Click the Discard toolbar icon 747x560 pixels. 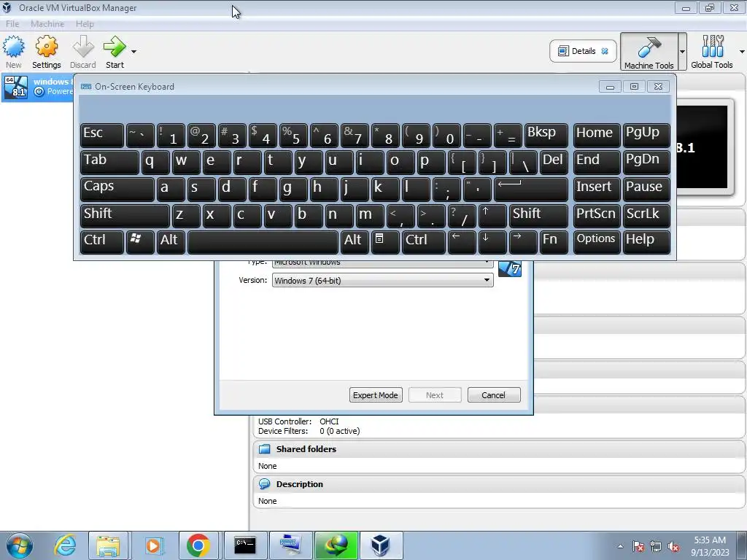tap(83, 52)
